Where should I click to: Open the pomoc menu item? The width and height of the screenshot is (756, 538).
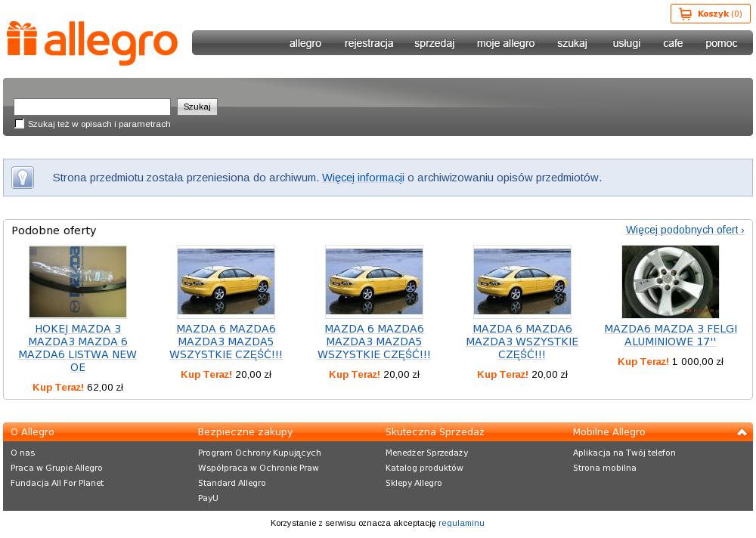[x=721, y=43]
